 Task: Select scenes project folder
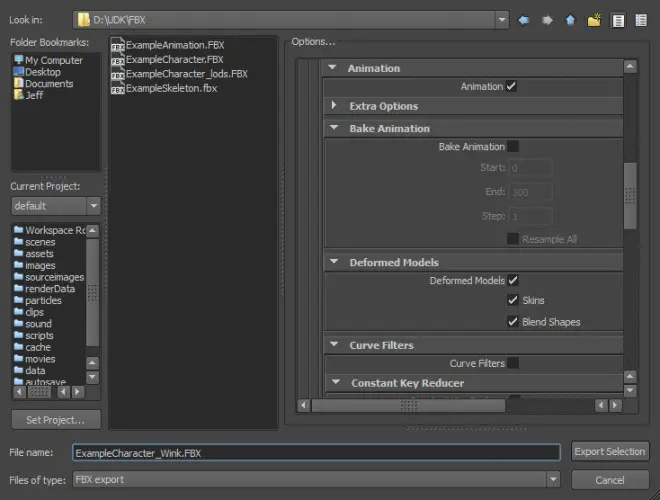[x=35, y=242]
